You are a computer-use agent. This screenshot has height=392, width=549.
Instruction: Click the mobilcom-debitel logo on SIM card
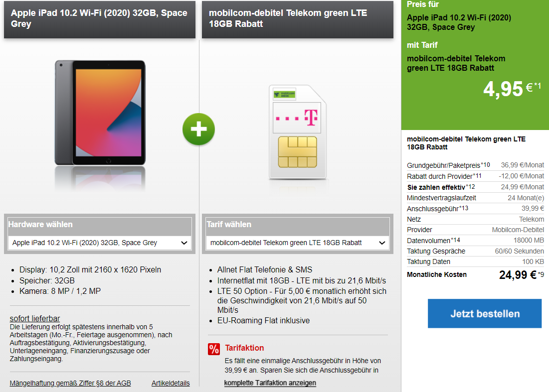coord(285,94)
